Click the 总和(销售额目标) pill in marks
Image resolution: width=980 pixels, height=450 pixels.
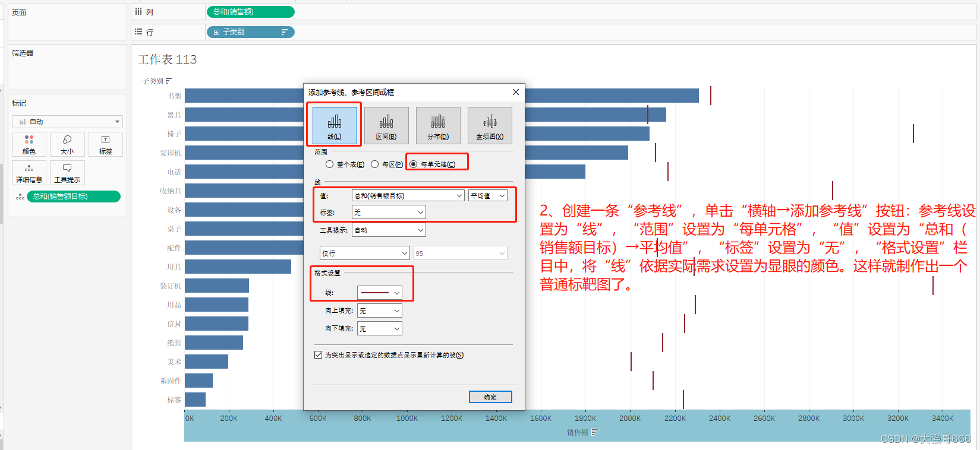[x=74, y=197]
